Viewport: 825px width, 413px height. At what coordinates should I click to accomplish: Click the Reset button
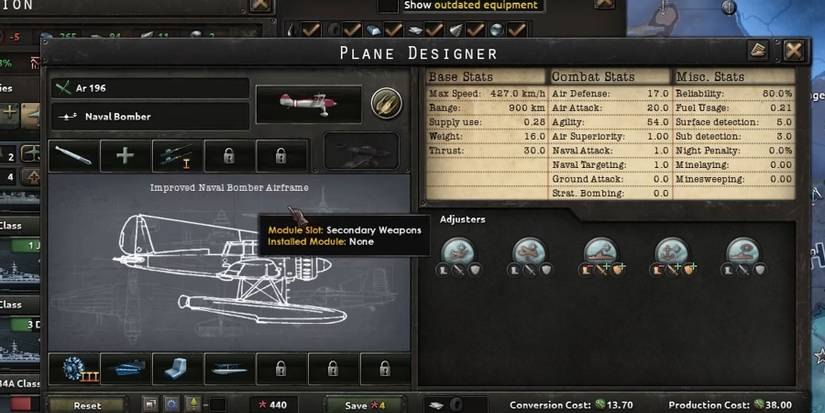[87, 405]
